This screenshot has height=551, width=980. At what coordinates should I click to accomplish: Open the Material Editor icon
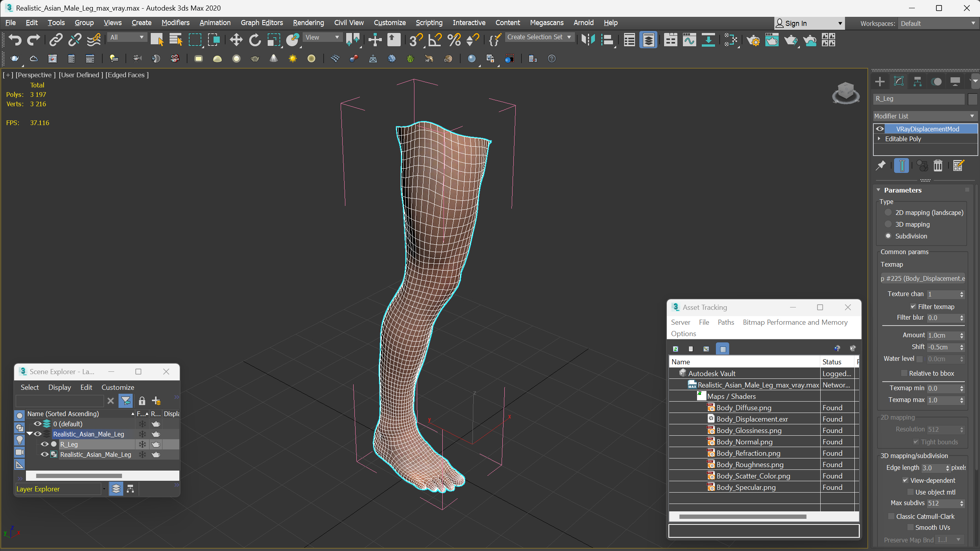tap(730, 40)
